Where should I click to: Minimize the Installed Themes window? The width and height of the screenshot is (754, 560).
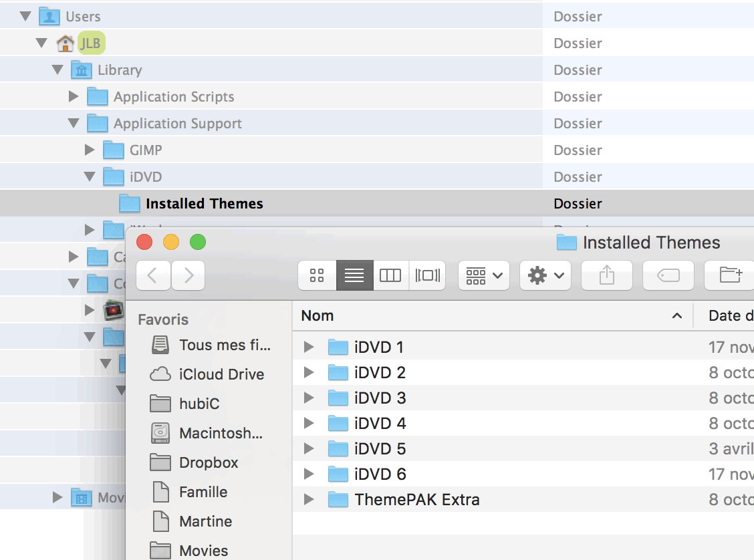pyautogui.click(x=171, y=242)
